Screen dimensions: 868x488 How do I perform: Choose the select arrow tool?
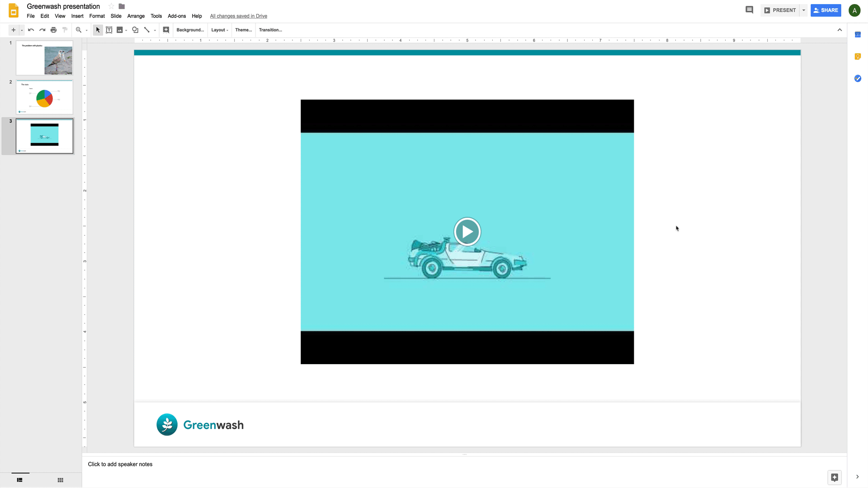click(98, 30)
